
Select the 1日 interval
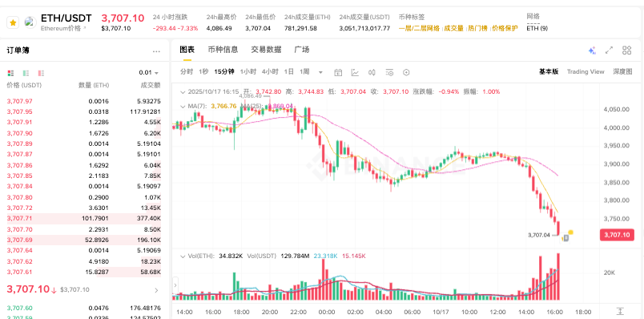point(288,71)
